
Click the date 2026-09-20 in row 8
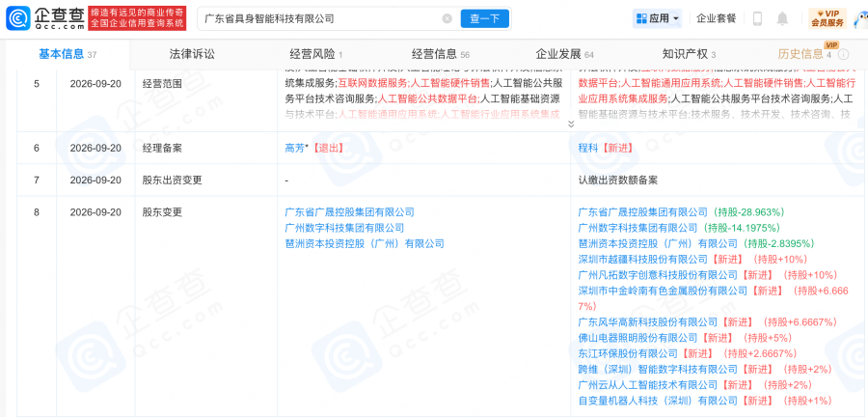(x=95, y=212)
